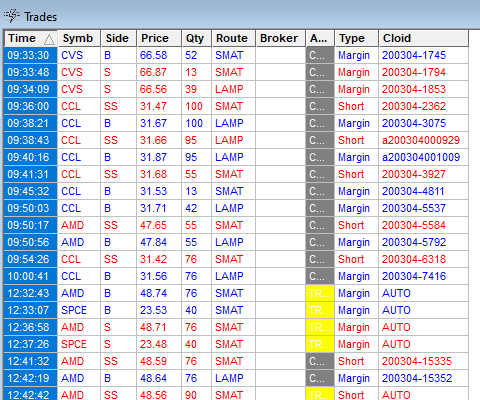Click Cloid 200304-5792
This screenshot has width=480, height=400.
tap(414, 242)
